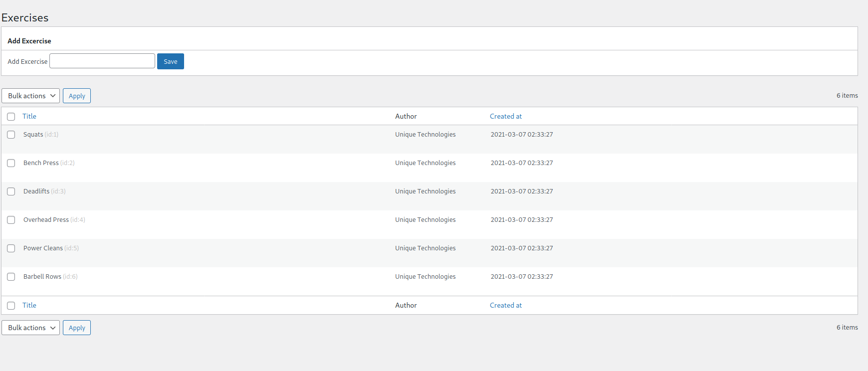The width and height of the screenshot is (868, 371).
Task: Sort by the Title column header link
Action: (29, 116)
